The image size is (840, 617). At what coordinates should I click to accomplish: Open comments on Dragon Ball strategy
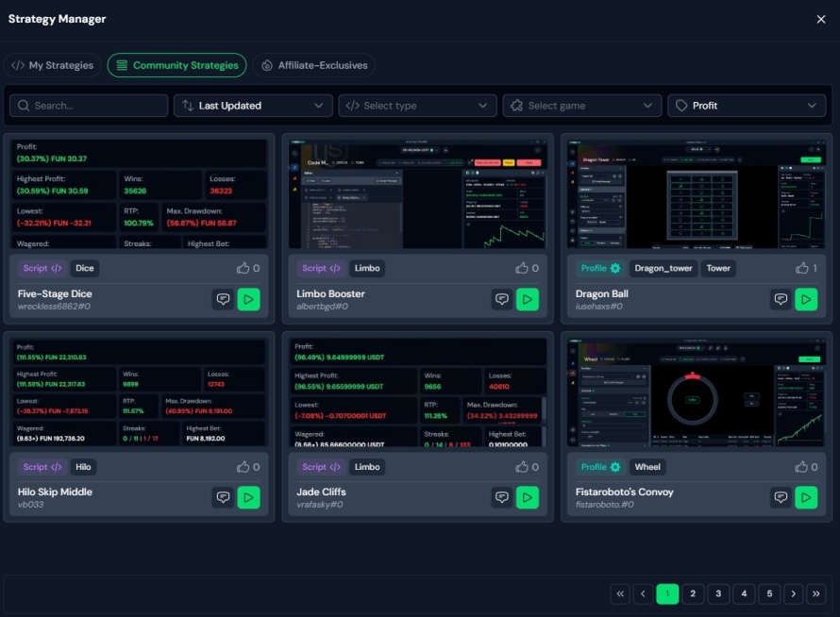781,299
